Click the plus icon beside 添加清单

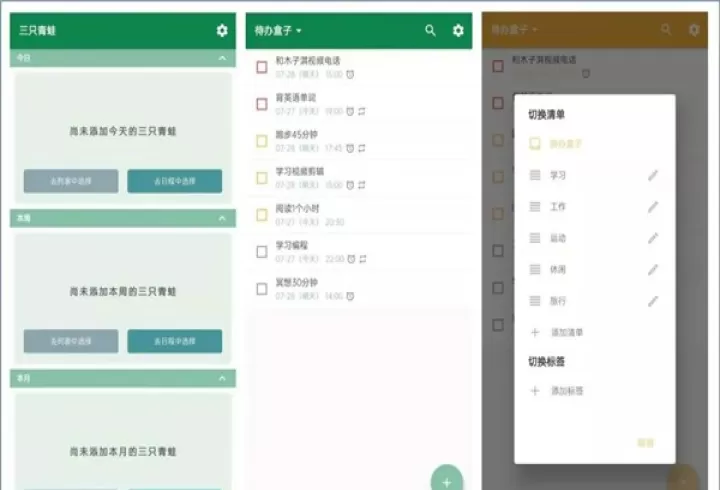point(535,332)
